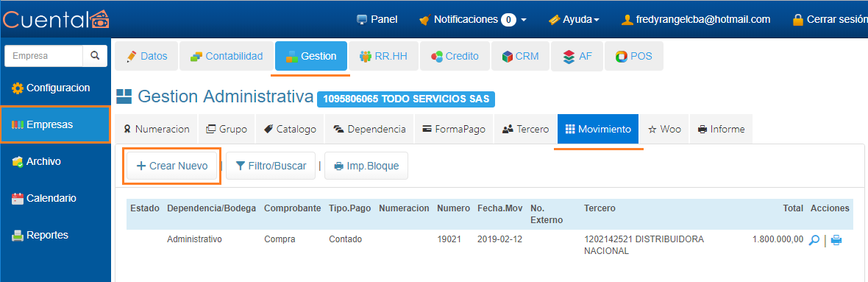Expand the Ayuda menu
Viewport: 868px width, 282px height.
coord(574,19)
